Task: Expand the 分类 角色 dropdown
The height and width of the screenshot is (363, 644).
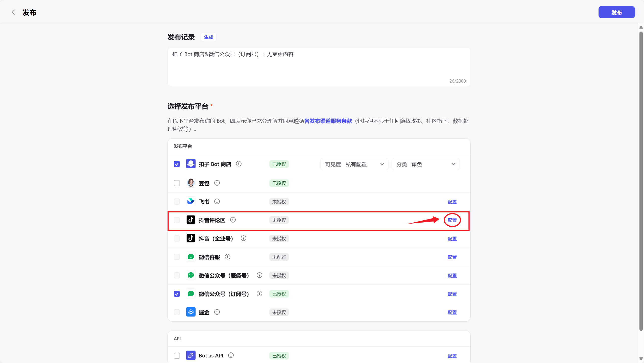Action: point(425,164)
